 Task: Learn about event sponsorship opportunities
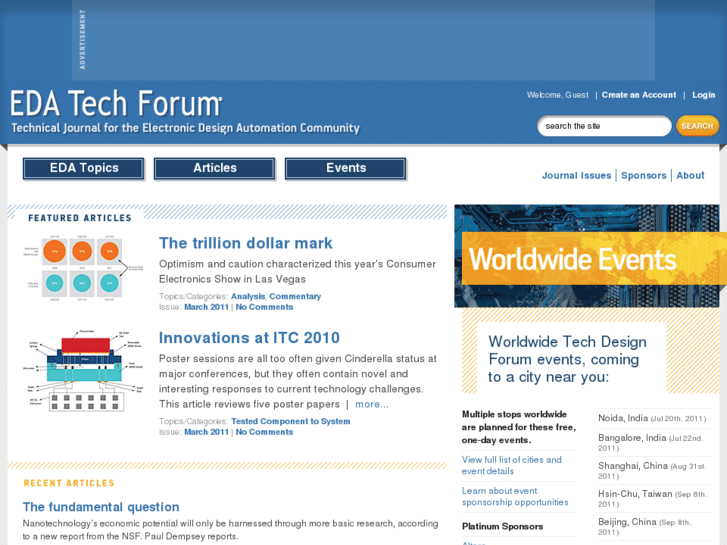(515, 496)
